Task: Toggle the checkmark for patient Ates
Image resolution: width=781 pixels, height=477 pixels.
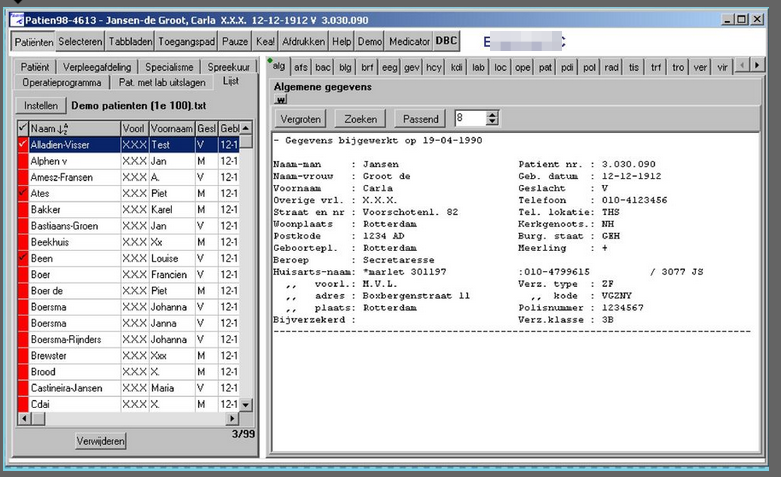Action: click(x=22, y=193)
